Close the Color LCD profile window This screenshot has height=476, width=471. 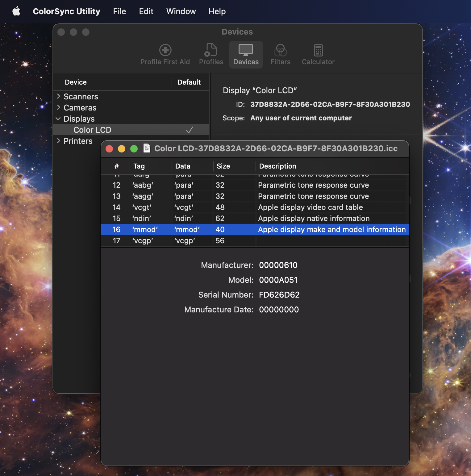point(109,149)
